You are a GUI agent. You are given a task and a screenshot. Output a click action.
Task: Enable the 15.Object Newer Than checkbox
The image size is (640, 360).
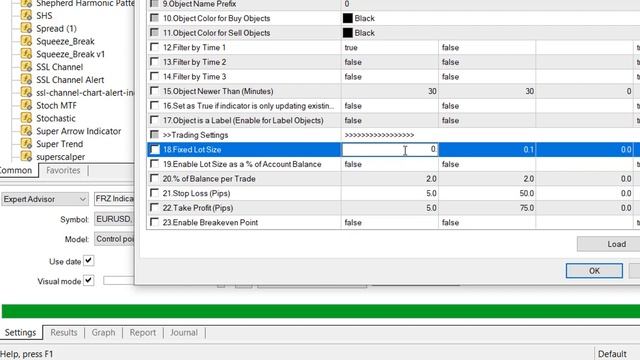tap(154, 91)
